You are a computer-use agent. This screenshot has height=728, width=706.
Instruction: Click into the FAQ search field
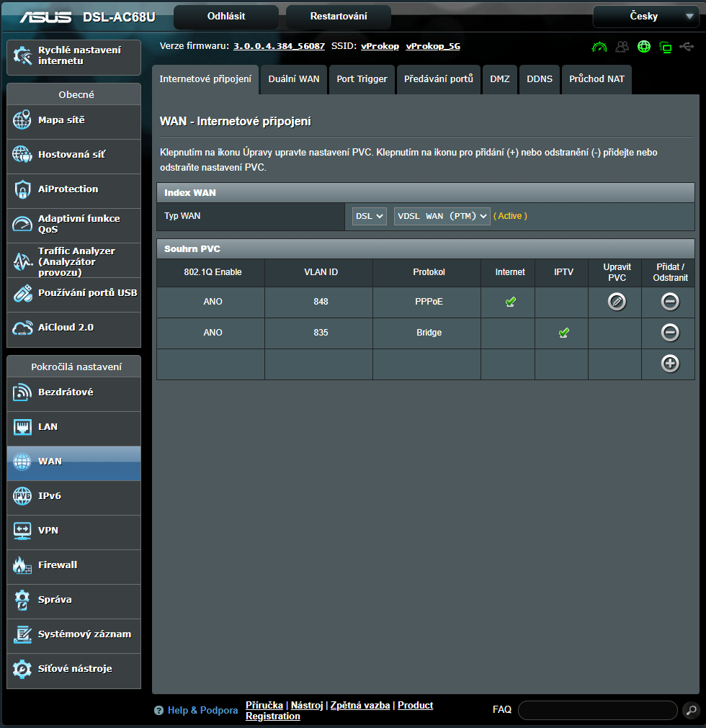click(x=597, y=710)
